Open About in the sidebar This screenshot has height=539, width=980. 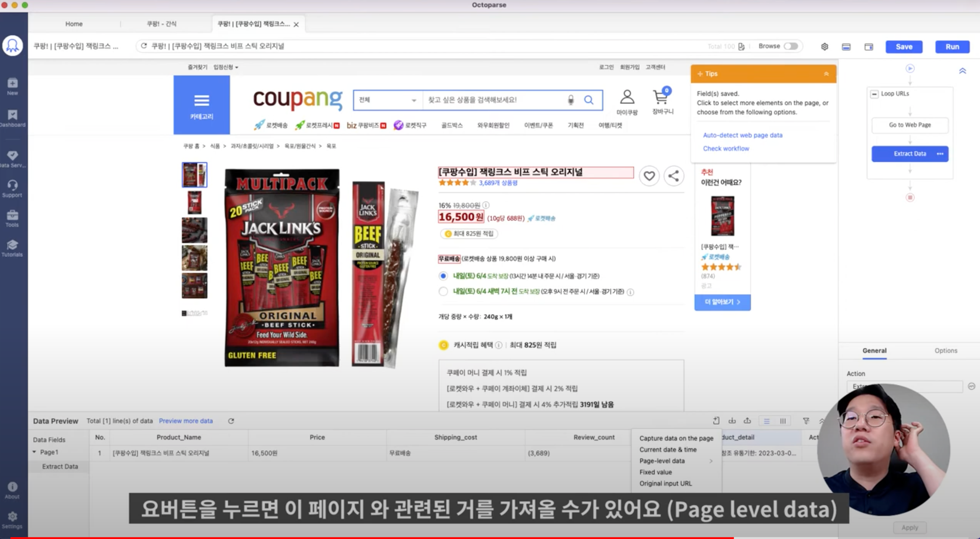pos(12,490)
